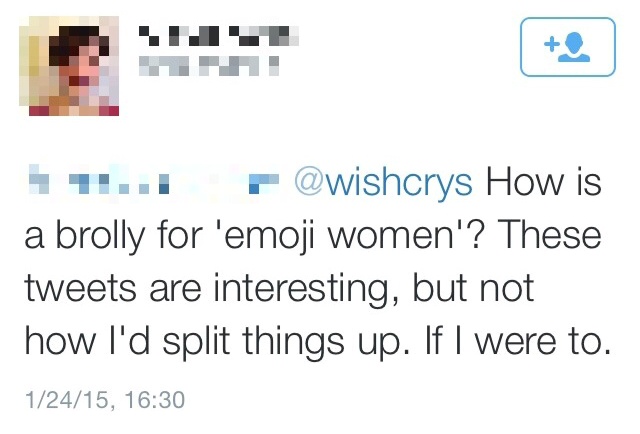Image resolution: width=640 pixels, height=434 pixels.
Task: Click the plus sign on follow button
Action: coord(549,44)
